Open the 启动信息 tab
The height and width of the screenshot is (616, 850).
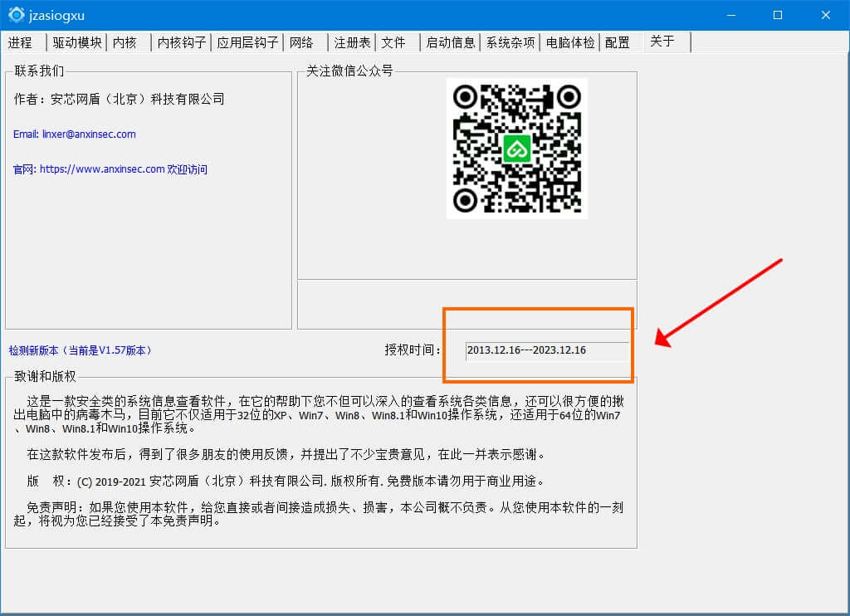[x=450, y=42]
